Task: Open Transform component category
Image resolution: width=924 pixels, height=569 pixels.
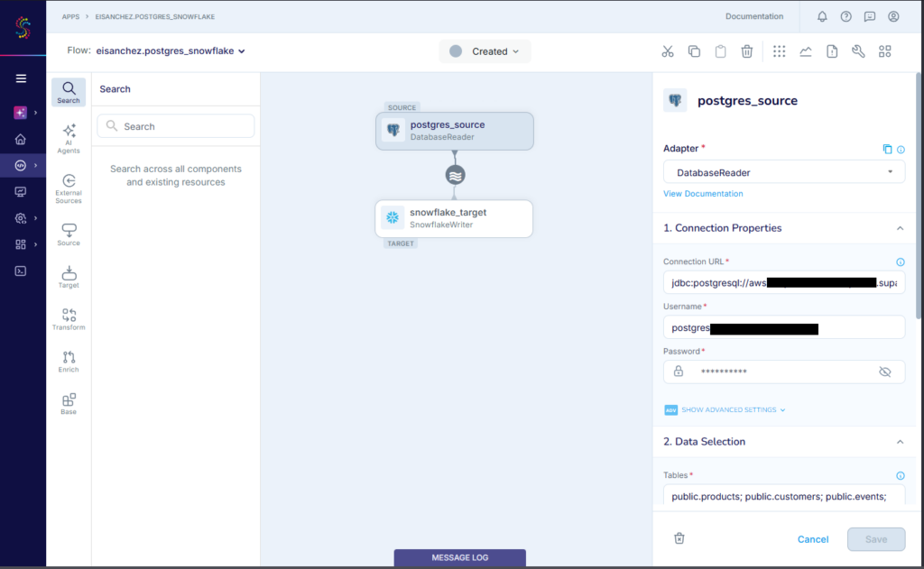Action: click(x=69, y=319)
